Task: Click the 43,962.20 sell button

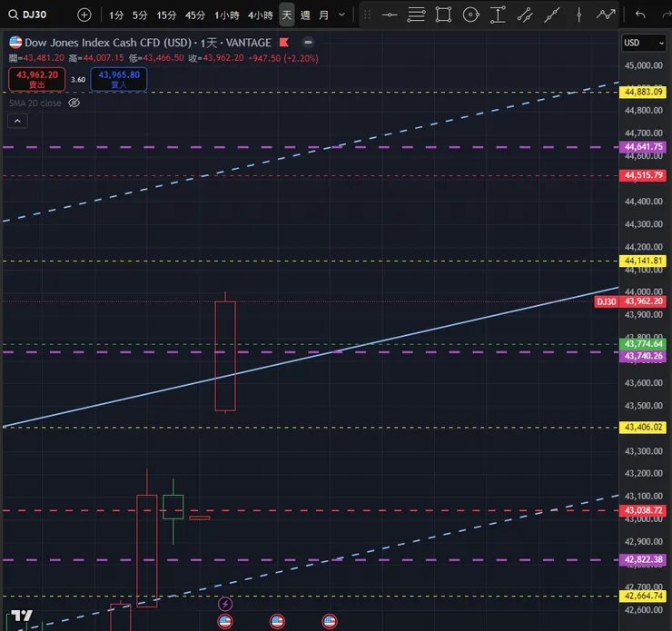Action: [37, 79]
